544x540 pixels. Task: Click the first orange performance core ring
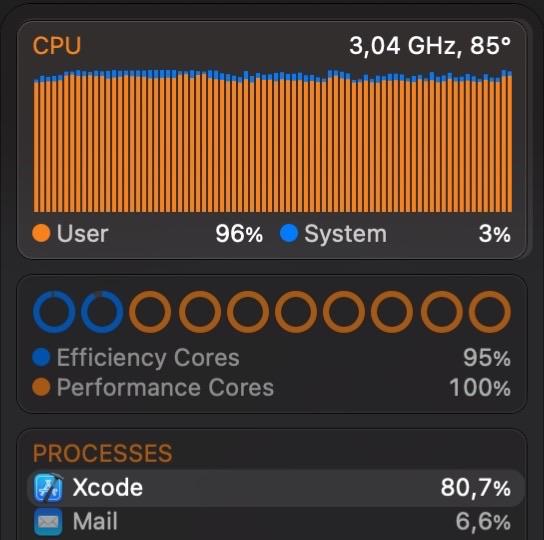(x=150, y=312)
